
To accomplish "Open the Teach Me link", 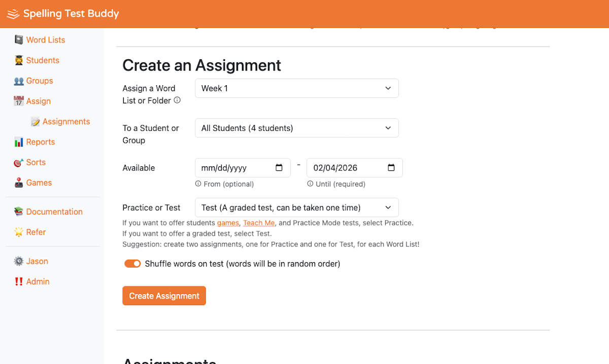I will tap(259, 223).
